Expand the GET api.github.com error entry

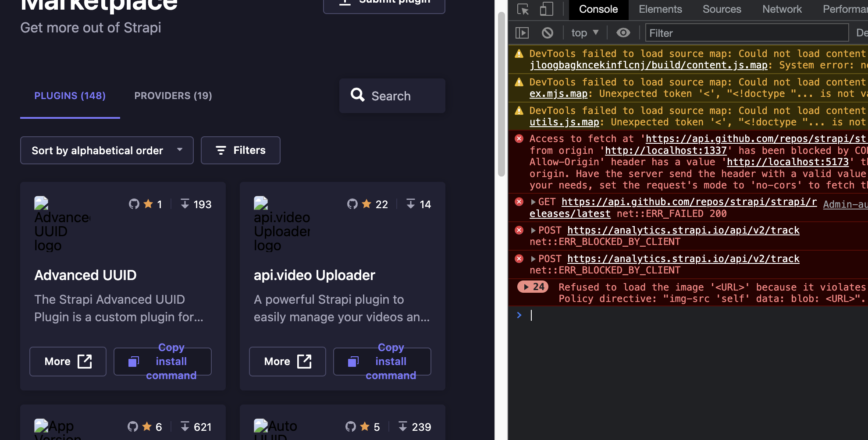(x=533, y=202)
